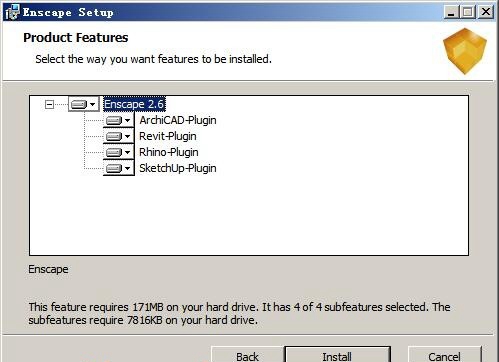Click the installer icon in title bar

12,12
